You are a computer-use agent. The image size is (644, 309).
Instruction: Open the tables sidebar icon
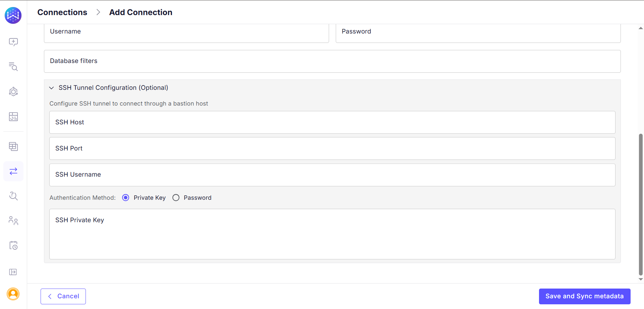pyautogui.click(x=13, y=146)
